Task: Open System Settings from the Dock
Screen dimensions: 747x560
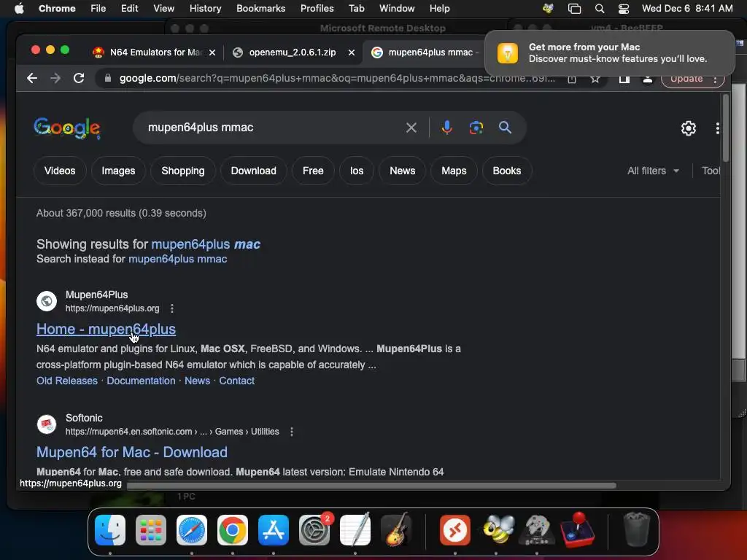Action: click(314, 530)
